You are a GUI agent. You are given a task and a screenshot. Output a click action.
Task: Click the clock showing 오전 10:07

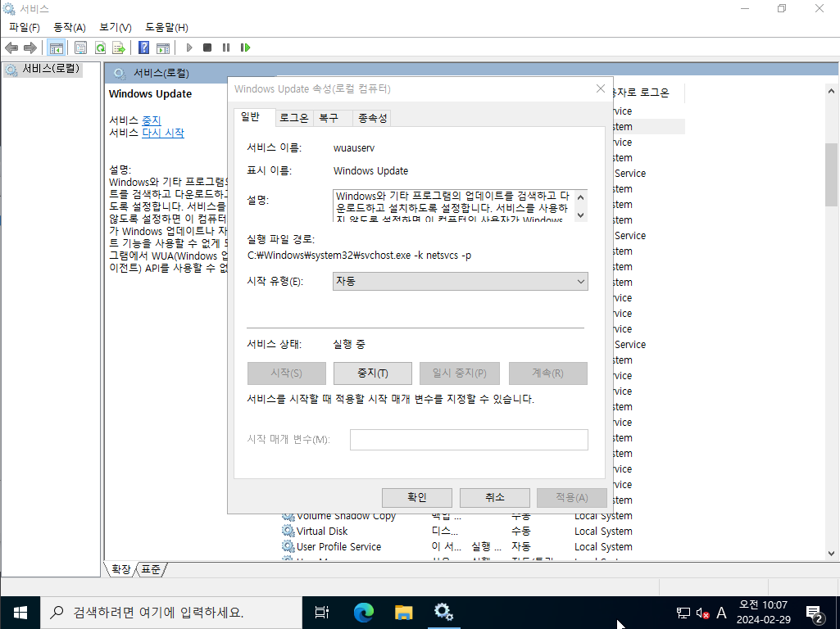(x=763, y=605)
